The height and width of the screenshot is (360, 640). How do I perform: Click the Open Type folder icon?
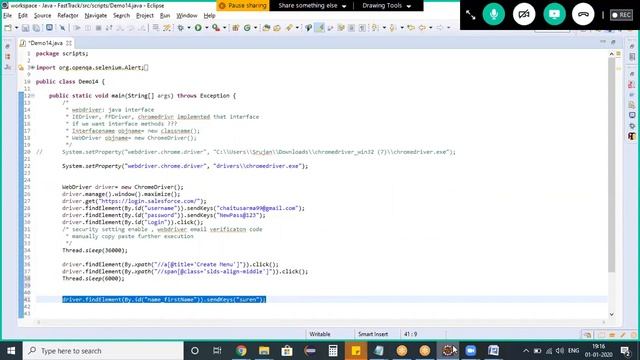266,28
